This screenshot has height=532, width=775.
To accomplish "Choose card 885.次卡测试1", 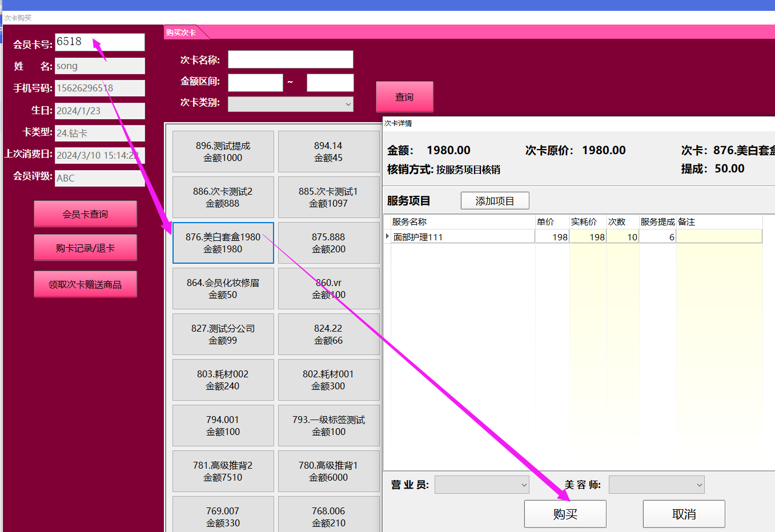I will point(328,198).
